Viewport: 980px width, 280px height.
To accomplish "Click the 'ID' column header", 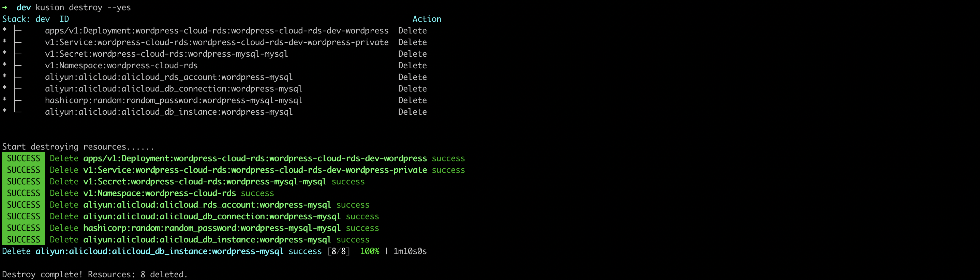I will (x=64, y=19).
